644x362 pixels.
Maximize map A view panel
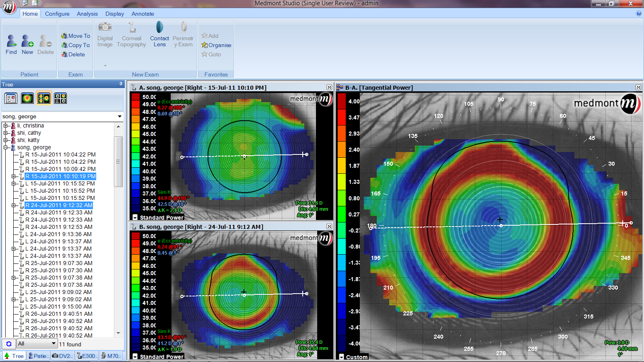[x=329, y=87]
